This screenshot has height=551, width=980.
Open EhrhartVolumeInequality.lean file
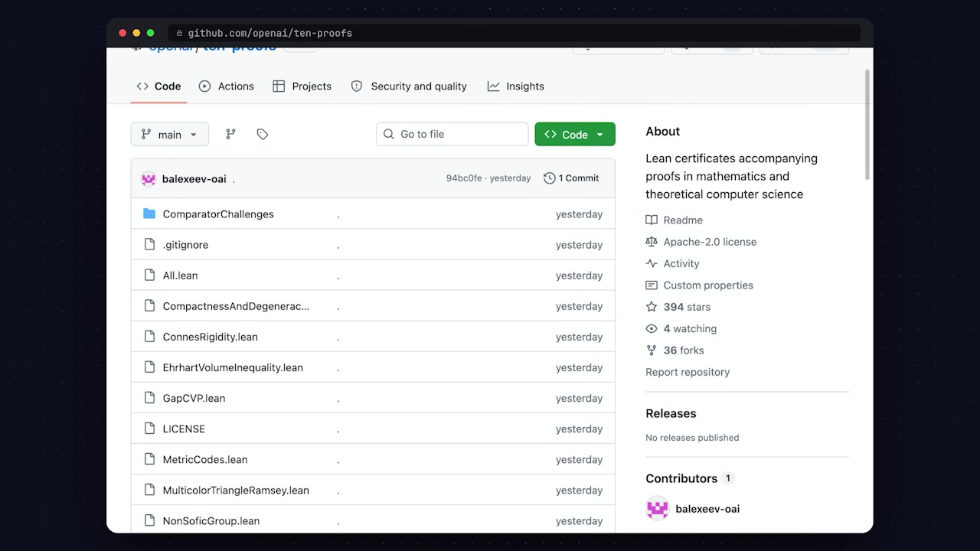pyautogui.click(x=233, y=367)
